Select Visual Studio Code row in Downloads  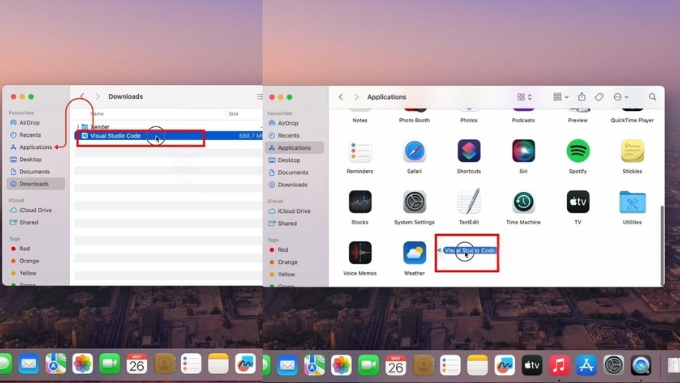click(168, 136)
